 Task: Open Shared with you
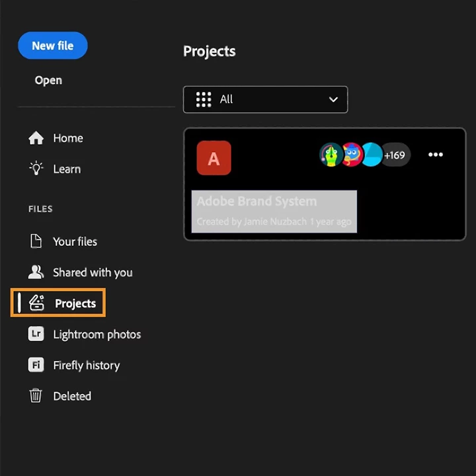[93, 272]
